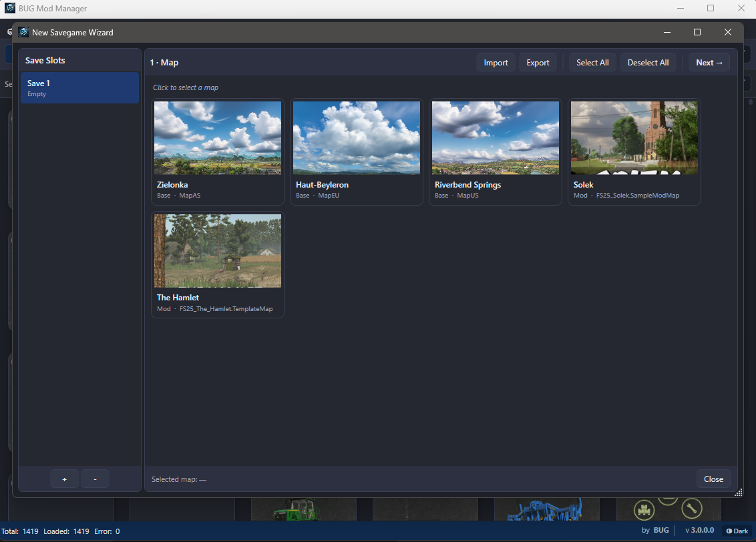756x542 pixels.
Task: Click the New Savegame Wizard title icon
Action: (23, 32)
